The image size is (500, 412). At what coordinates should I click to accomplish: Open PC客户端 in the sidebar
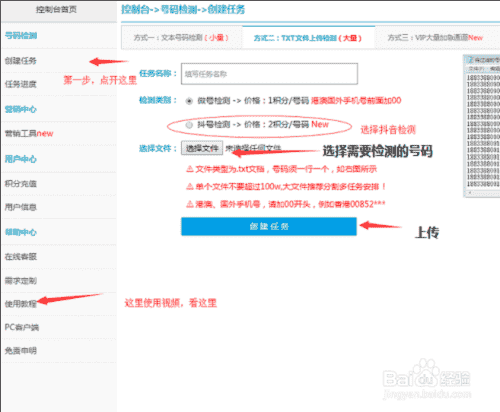[x=22, y=327]
